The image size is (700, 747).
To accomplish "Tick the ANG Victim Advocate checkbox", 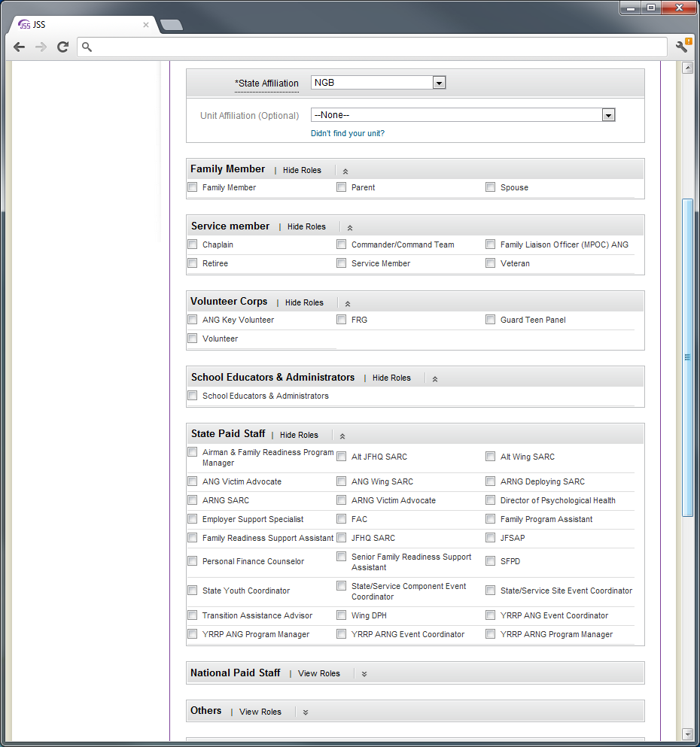I will coord(193,481).
